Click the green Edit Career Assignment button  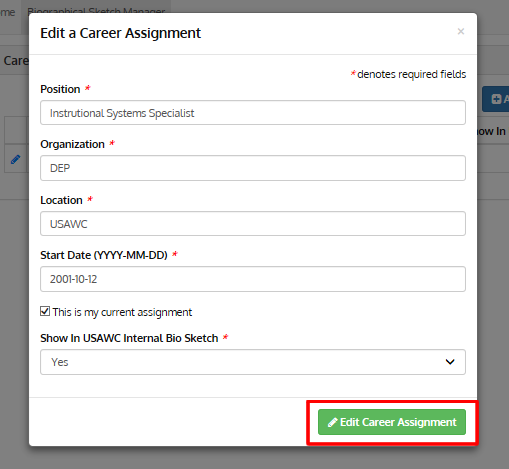click(x=392, y=422)
